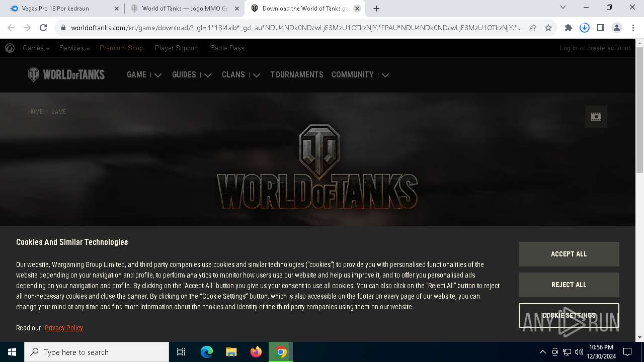Open the Chrome three-dot menu

click(632, 28)
